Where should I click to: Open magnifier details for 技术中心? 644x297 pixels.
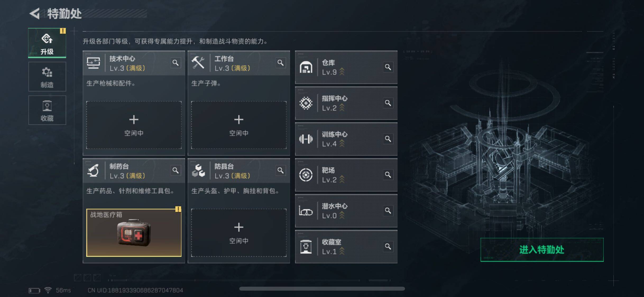176,63
